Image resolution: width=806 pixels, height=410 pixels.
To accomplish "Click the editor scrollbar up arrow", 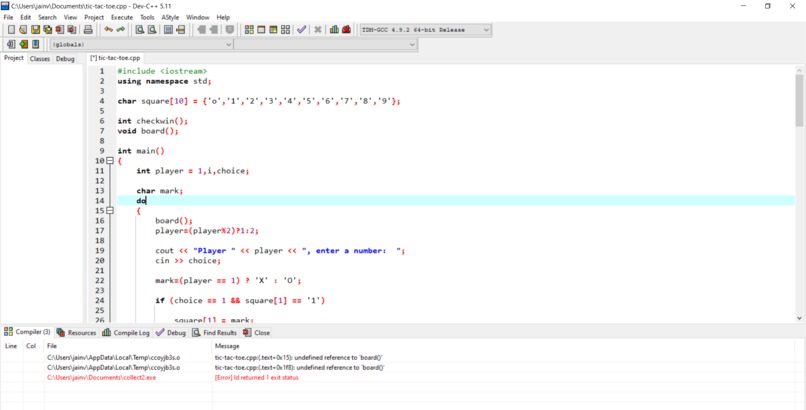I will 799,70.
